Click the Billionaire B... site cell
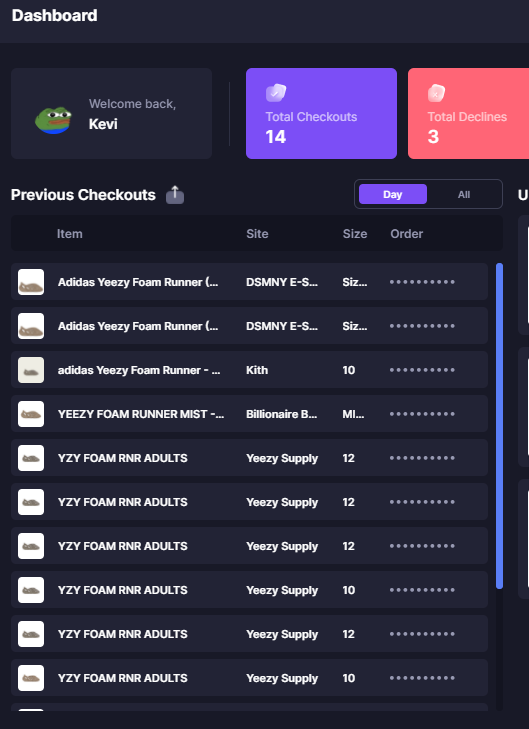This screenshot has height=729, width=529. [x=282, y=414]
